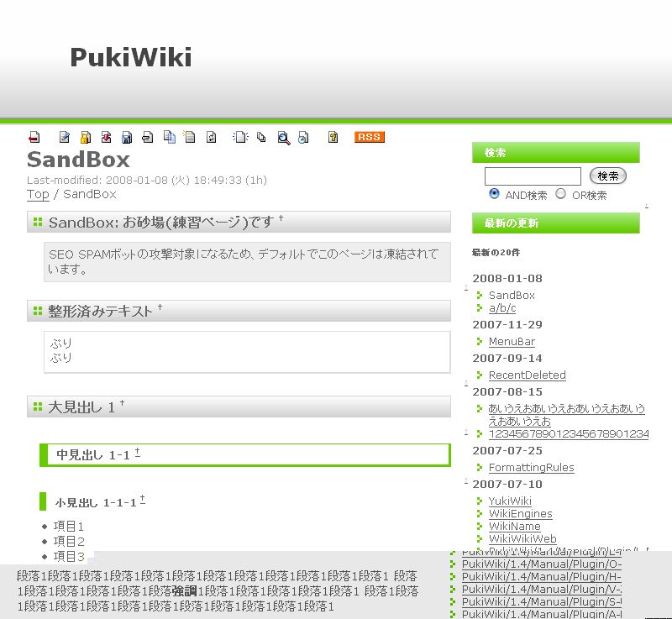The height and width of the screenshot is (619, 672).
Task: Click the 検索 submit button
Action: click(x=608, y=176)
